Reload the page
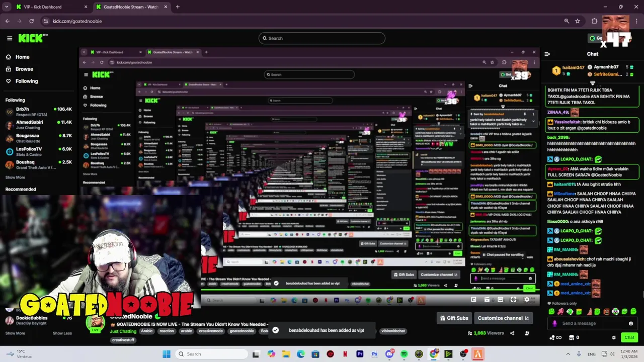 point(31,21)
